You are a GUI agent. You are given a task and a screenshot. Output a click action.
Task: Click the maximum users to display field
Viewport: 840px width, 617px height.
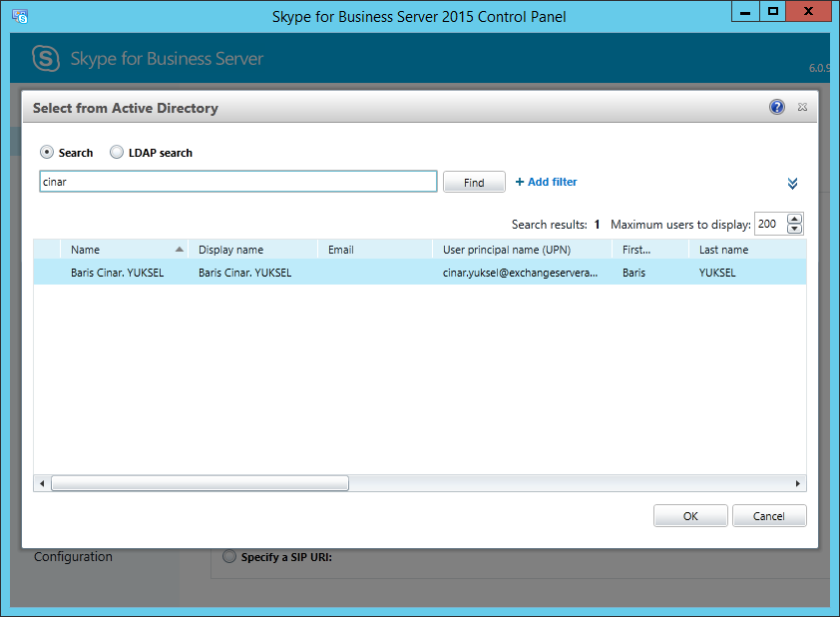770,224
